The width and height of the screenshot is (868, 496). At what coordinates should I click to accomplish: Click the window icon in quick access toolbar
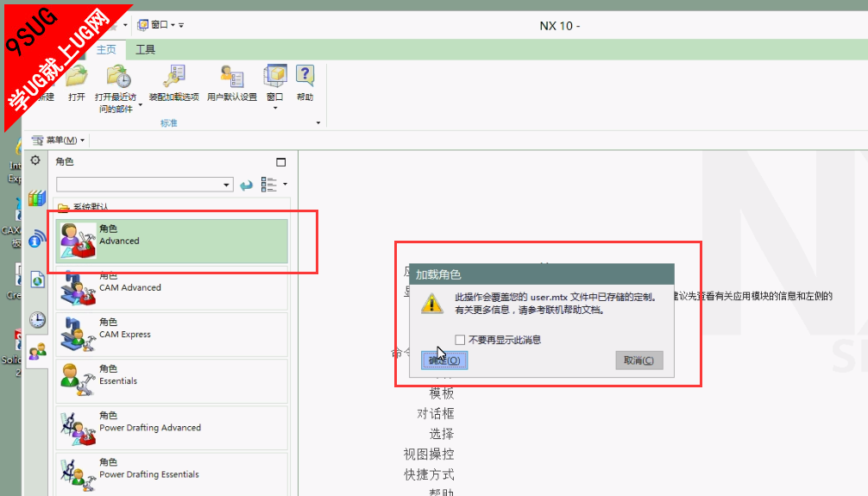[x=143, y=25]
